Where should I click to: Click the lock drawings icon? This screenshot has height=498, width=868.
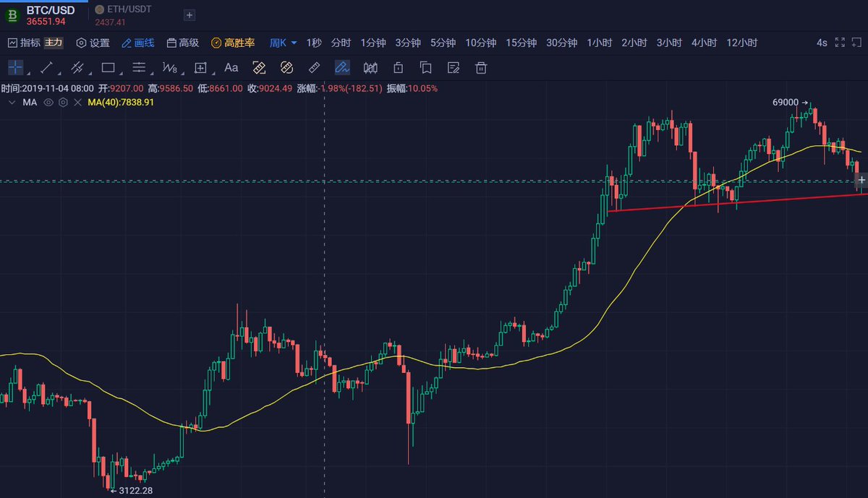point(398,68)
